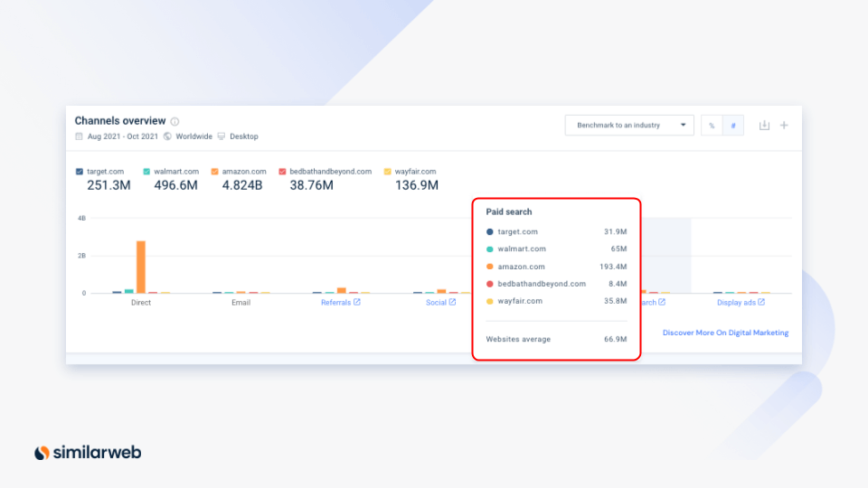Click the desktop monitor icon

tap(222, 136)
